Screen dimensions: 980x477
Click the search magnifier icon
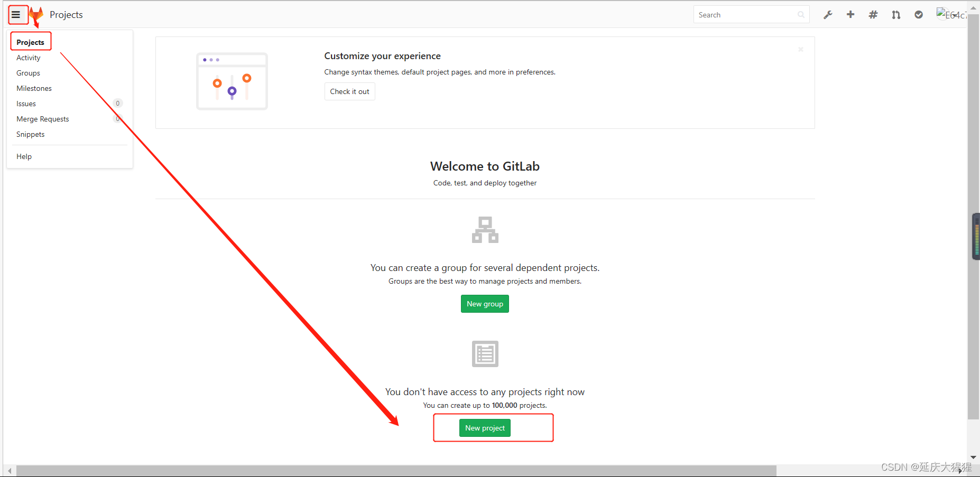801,15
